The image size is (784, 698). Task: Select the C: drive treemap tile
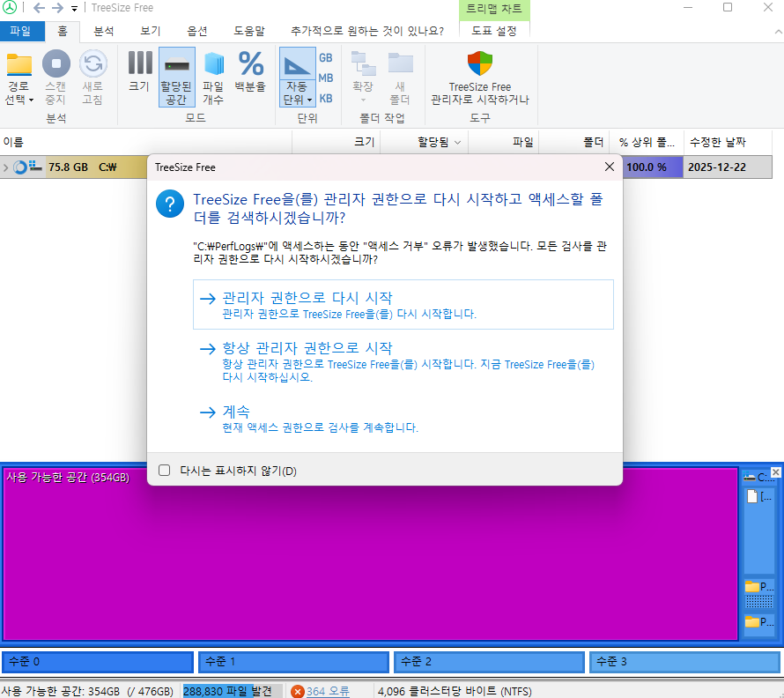(x=758, y=478)
